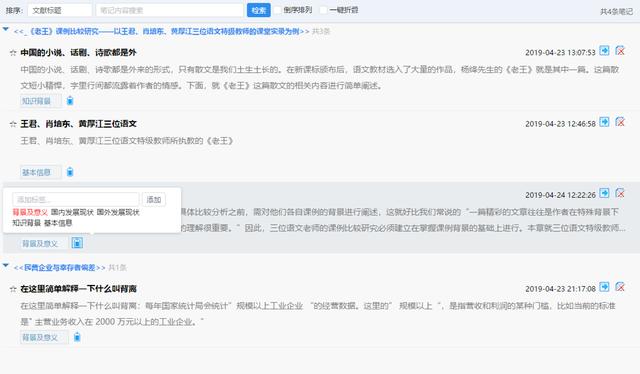Open the 排序 文献标题 sort dropdown
Image resolution: width=640 pixels, height=374 pixels.
(x=60, y=10)
